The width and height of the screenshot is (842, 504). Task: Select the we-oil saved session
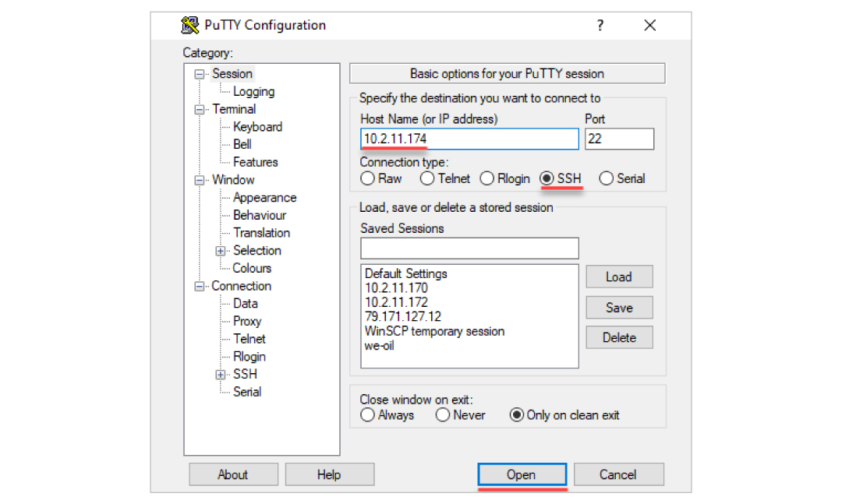tap(380, 345)
